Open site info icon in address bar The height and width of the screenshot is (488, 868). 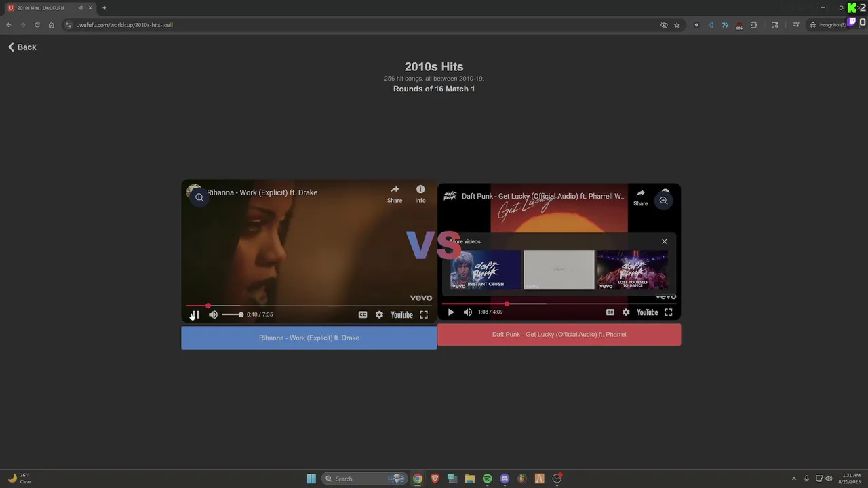pos(68,25)
